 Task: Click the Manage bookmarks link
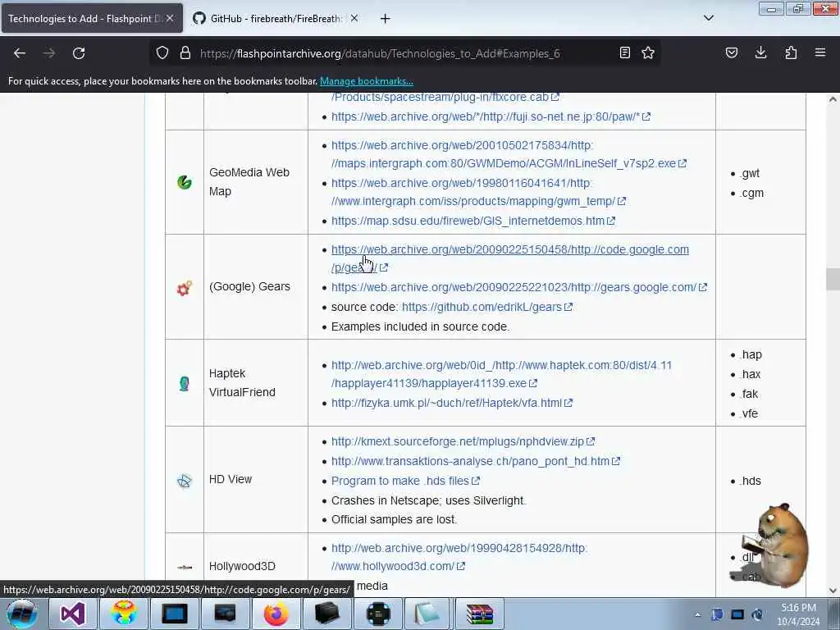point(367,81)
